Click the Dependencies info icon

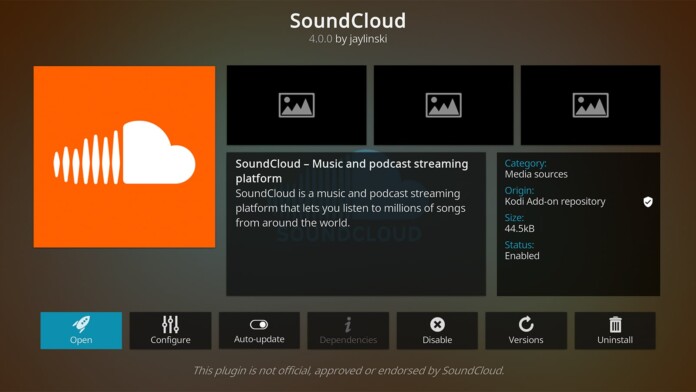point(348,325)
